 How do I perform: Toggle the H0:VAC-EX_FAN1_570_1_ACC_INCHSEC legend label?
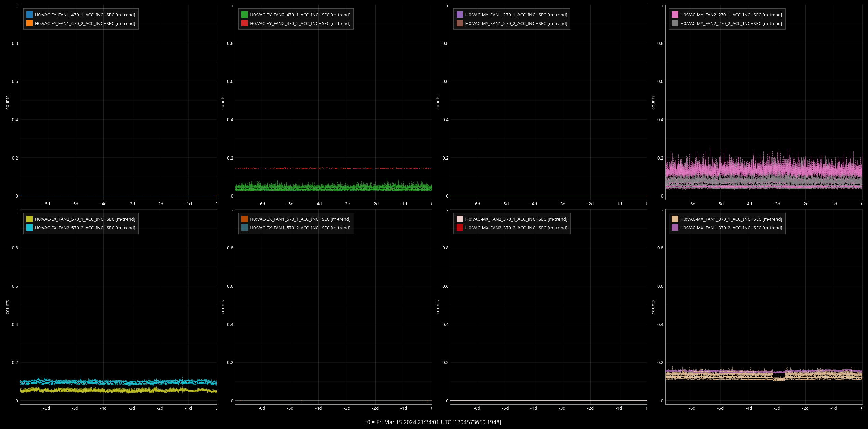(x=300, y=219)
